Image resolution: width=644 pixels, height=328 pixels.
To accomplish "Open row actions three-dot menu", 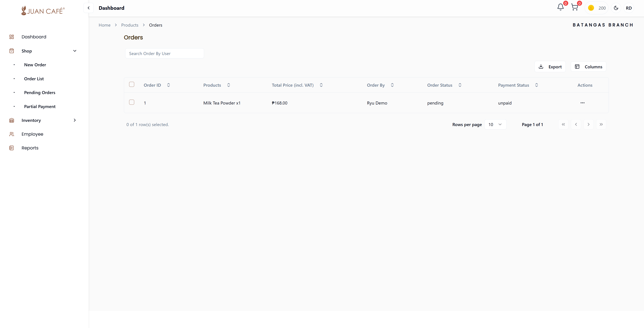I will (582, 103).
